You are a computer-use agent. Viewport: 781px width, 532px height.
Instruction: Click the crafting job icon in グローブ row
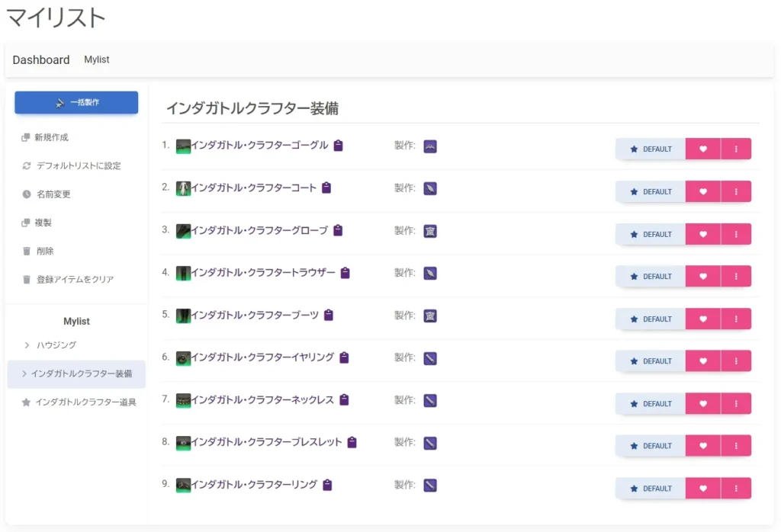(430, 231)
